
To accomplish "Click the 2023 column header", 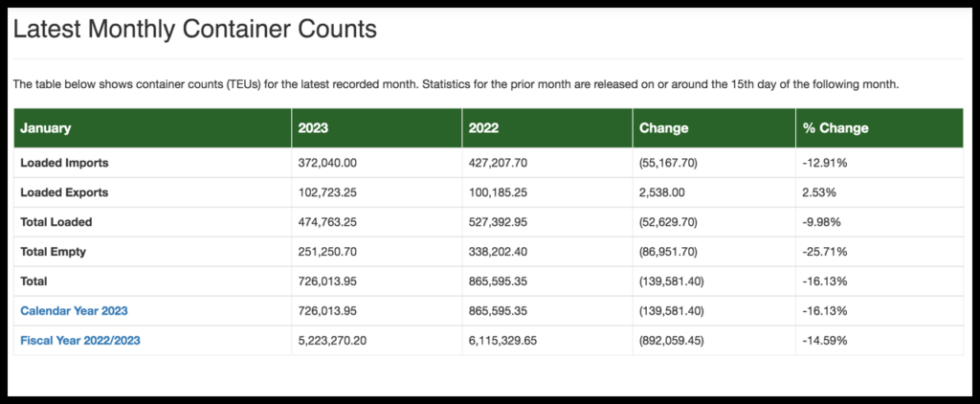I will pos(313,128).
